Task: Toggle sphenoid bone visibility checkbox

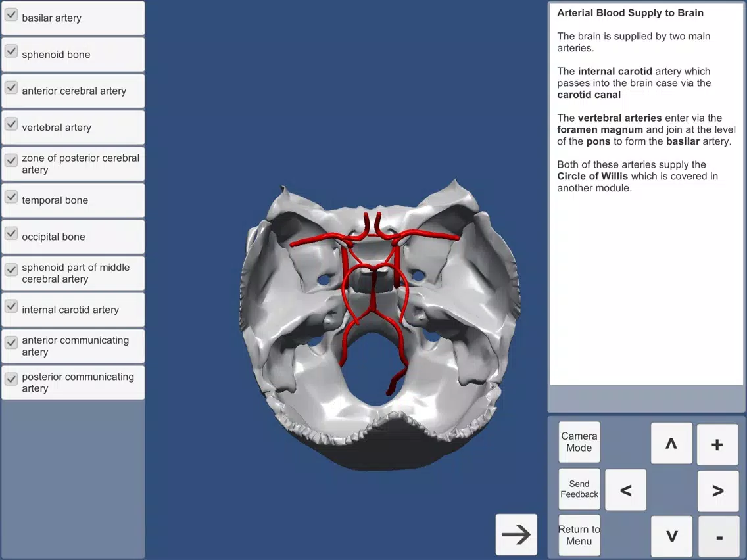Action: [11, 51]
